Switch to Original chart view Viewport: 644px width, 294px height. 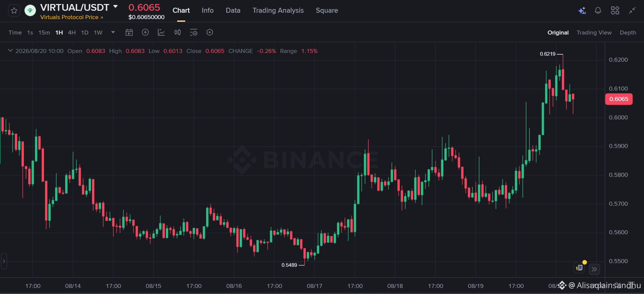click(x=558, y=33)
